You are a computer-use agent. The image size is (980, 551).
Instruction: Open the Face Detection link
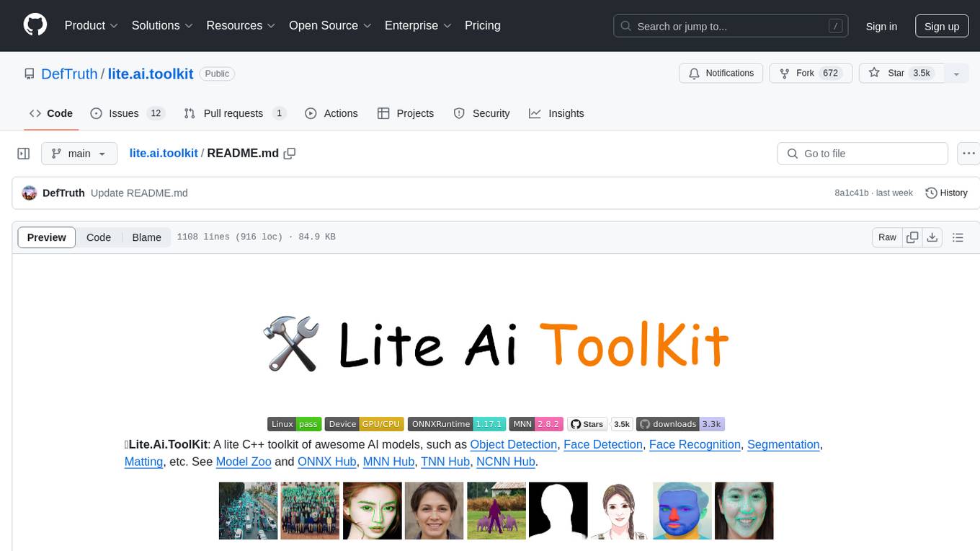point(603,444)
